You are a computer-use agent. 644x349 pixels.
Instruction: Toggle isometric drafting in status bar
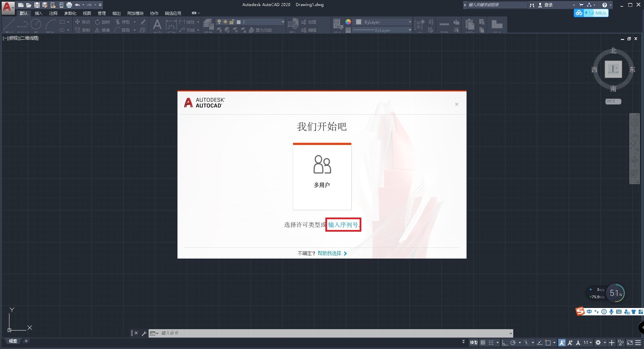526,343
